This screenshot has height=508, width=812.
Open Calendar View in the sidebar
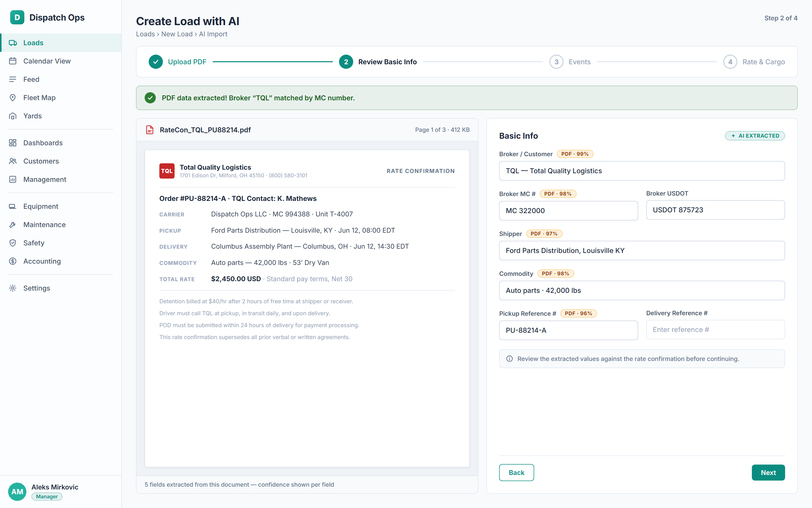coord(61,61)
